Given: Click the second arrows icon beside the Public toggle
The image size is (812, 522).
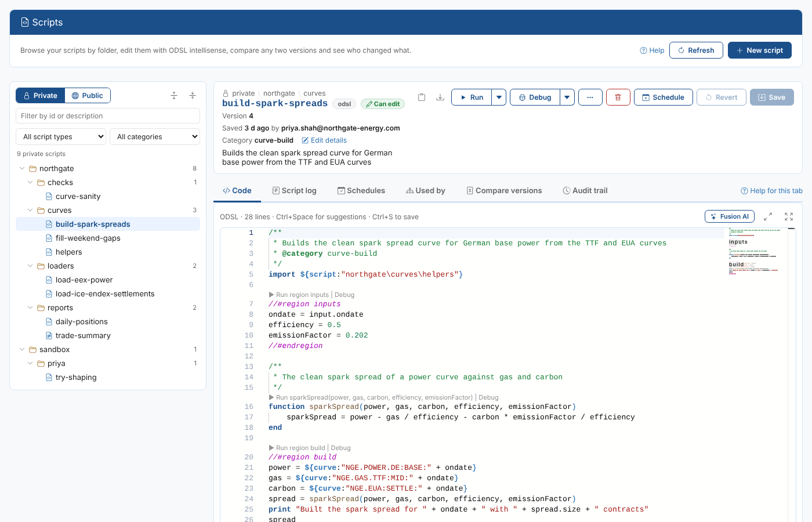Looking at the screenshot, I should [193, 96].
